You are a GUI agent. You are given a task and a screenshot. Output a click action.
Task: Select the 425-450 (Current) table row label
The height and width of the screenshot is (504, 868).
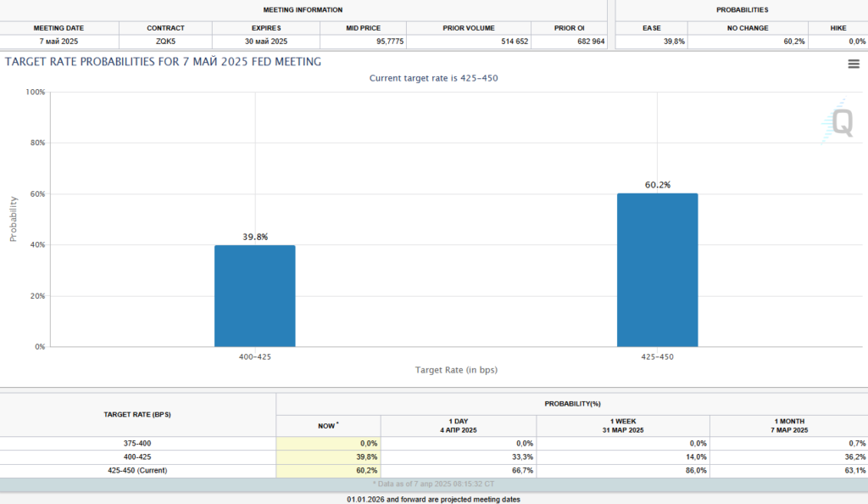[138, 470]
